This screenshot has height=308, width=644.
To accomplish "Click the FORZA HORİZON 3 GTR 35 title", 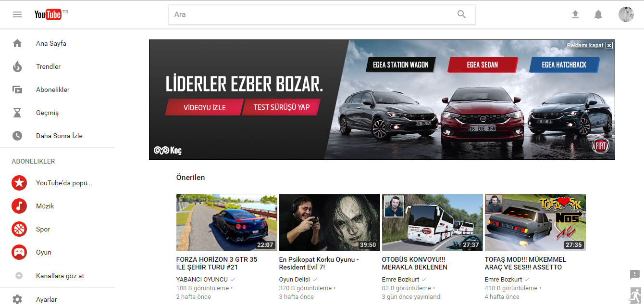I will pyautogui.click(x=217, y=263).
